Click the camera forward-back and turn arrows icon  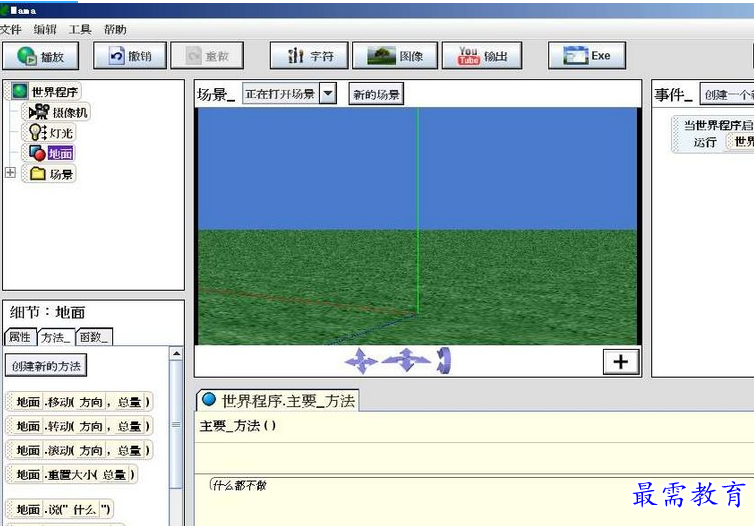pyautogui.click(x=406, y=360)
